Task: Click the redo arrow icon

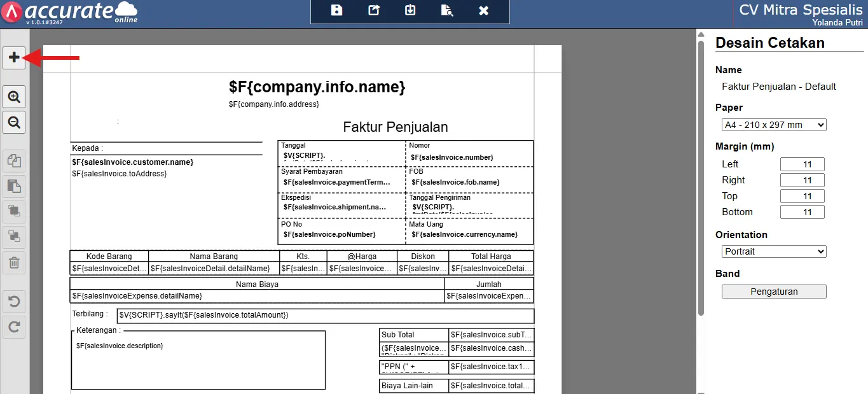Action: 14,327
